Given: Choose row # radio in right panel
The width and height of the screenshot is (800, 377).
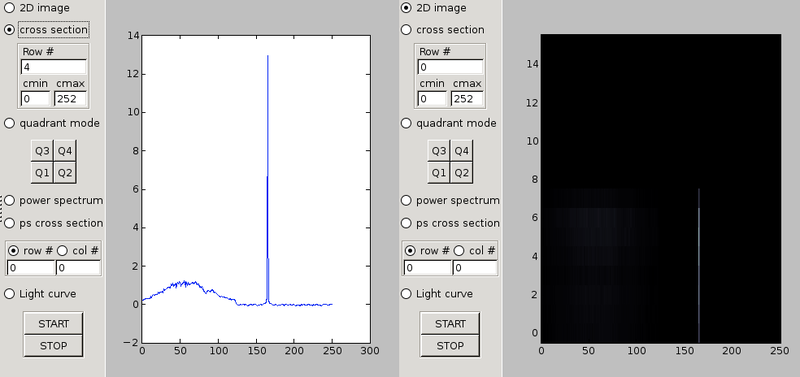Looking at the screenshot, I should click(x=410, y=250).
